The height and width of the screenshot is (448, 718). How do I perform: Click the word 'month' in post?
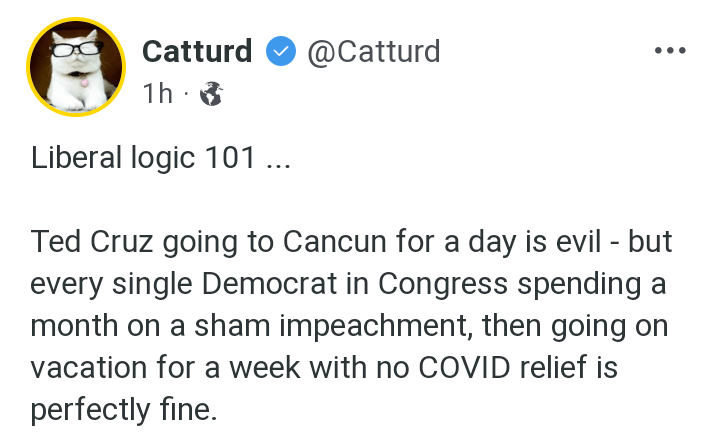73,326
